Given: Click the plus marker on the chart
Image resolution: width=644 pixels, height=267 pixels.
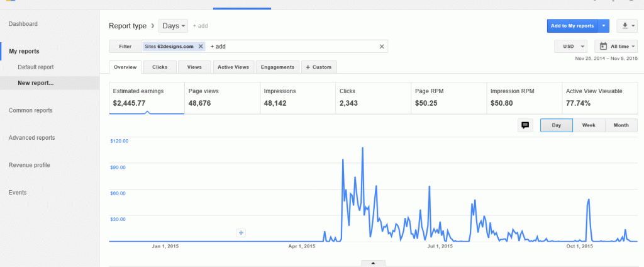Looking at the screenshot, I should 241,233.
